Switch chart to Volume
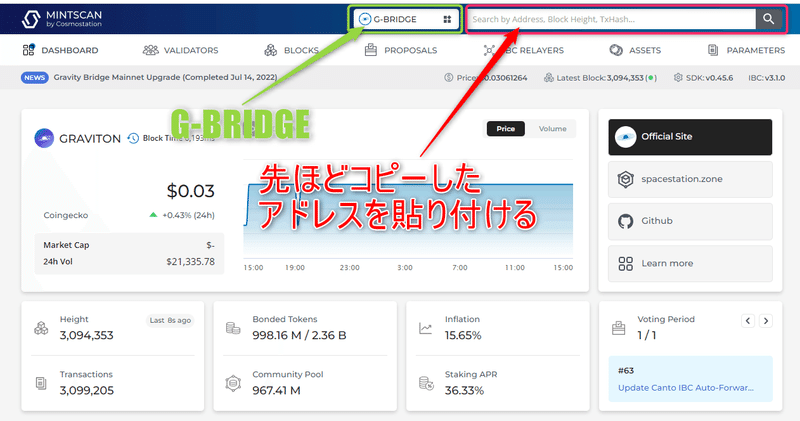 click(x=553, y=129)
